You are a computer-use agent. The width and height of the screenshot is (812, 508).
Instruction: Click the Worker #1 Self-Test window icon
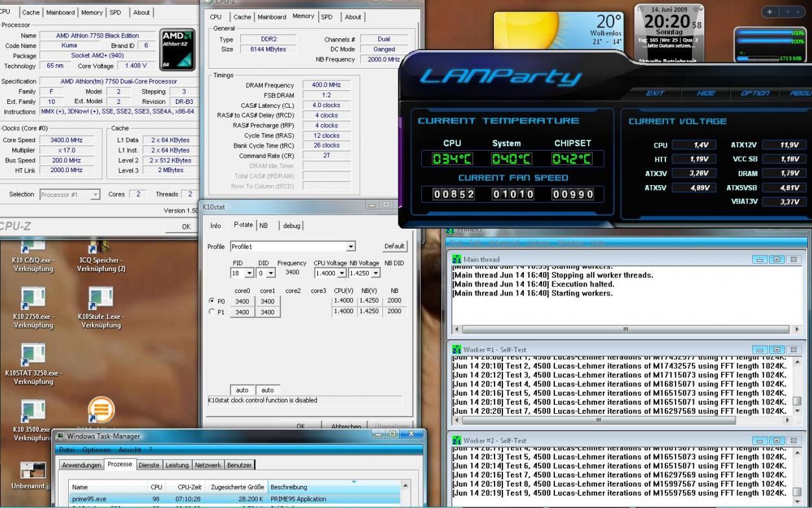[456, 349]
